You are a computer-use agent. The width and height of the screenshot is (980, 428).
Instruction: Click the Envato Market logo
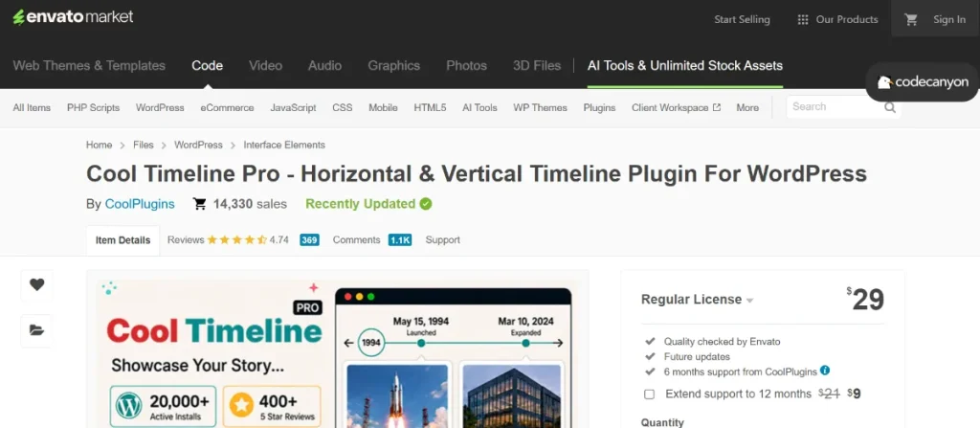73,17
